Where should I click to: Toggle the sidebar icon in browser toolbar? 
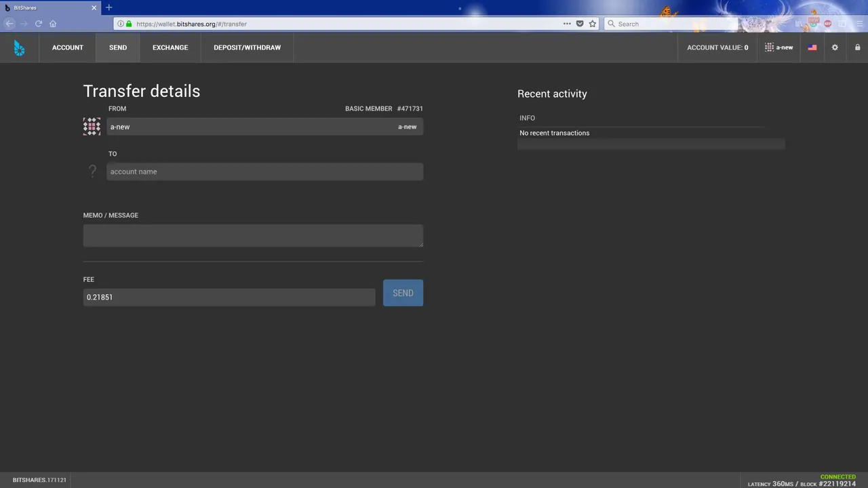842,24
